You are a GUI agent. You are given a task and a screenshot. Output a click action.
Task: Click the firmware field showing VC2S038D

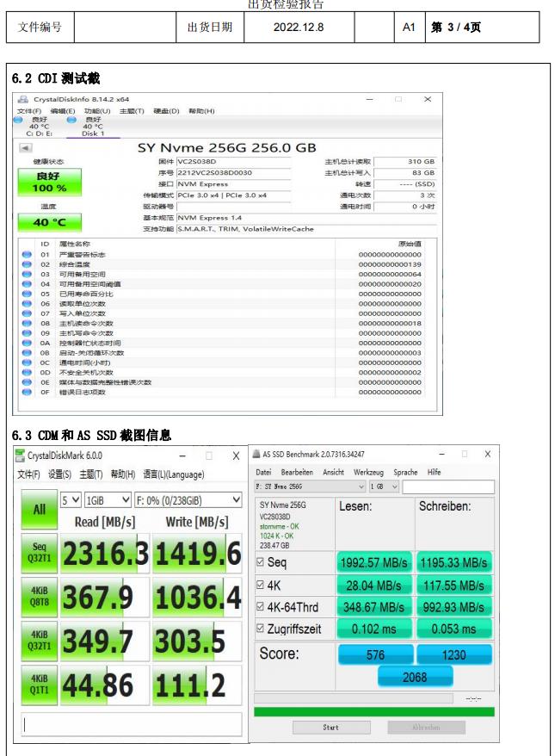pyautogui.click(x=234, y=162)
